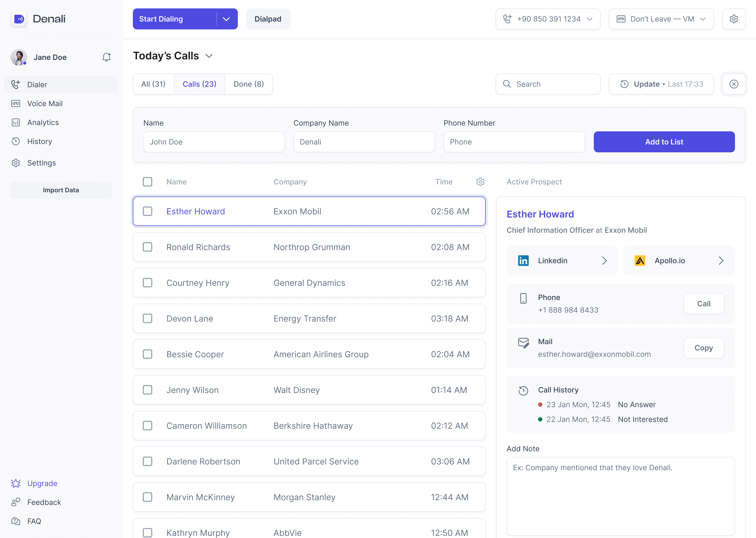Open History in the sidebar
The width and height of the screenshot is (756, 538).
coord(61,142)
